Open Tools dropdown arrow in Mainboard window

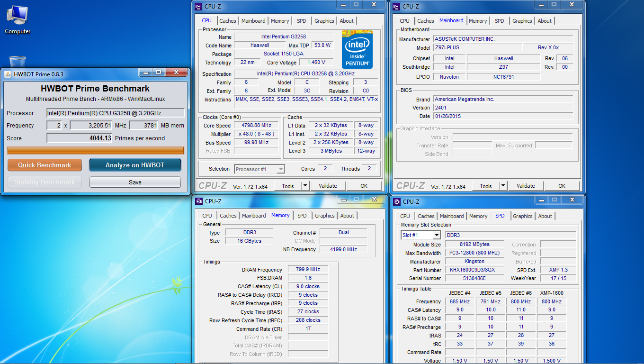(503, 186)
